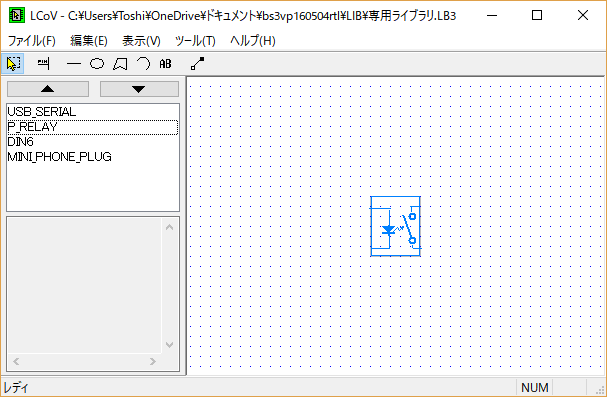Select MINI_PHONE_PLUG in the component list
Viewport: 607px width, 397px height.
coord(93,157)
